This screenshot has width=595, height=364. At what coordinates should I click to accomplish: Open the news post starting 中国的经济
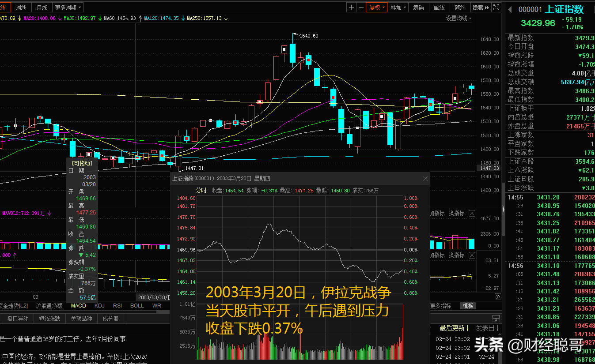[x=75, y=356]
